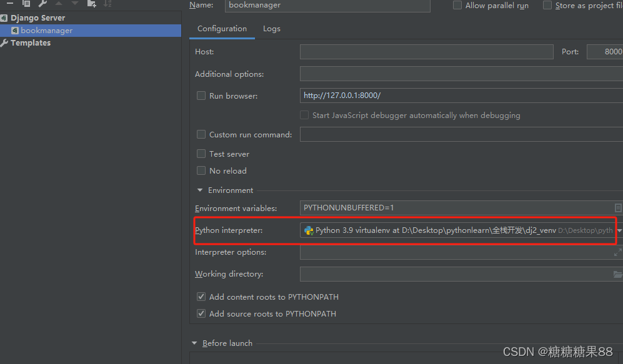Click the Name field containing bookmanager
Screen dimensions: 623x364
click(327, 6)
